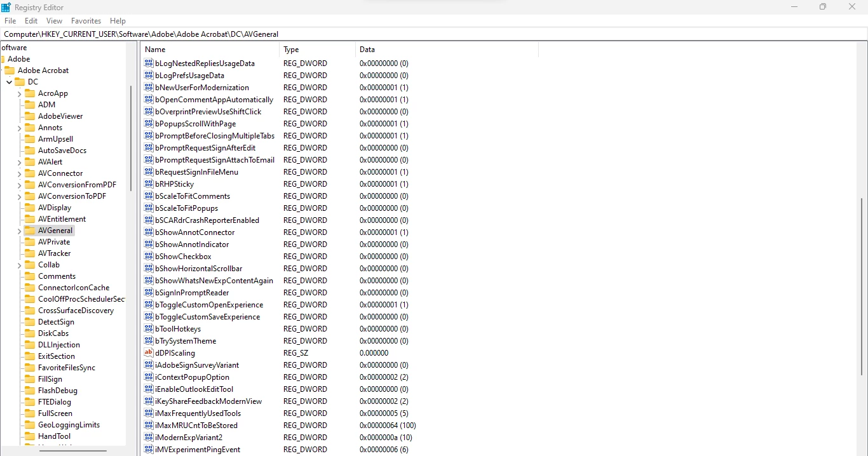Image resolution: width=868 pixels, height=456 pixels.
Task: Sort values by the Data column header
Action: [447, 50]
